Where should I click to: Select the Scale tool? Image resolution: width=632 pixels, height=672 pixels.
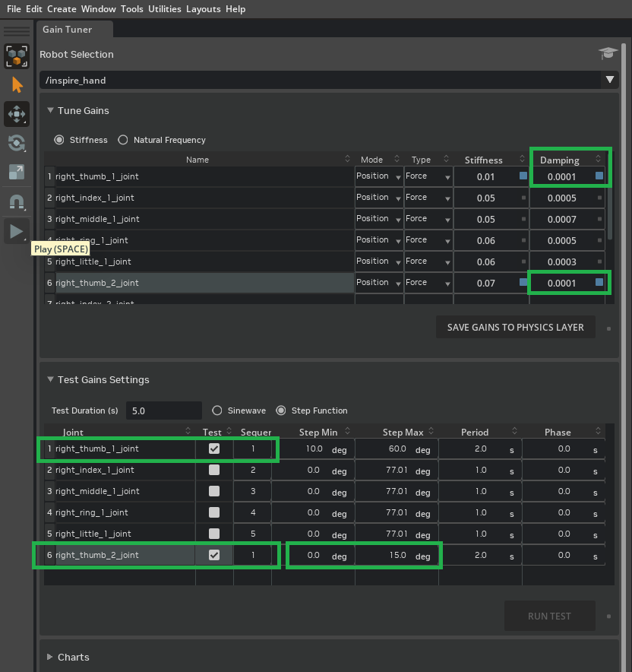(17, 172)
